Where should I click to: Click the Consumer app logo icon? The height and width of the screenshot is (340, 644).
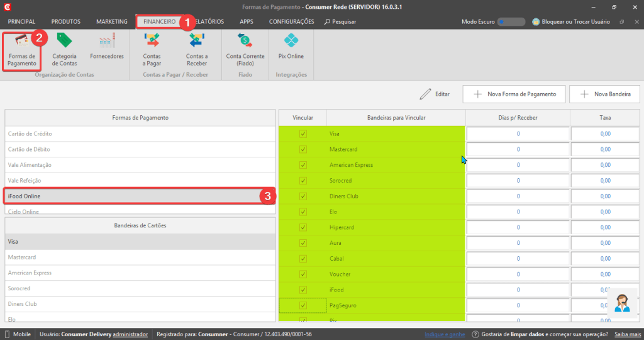pyautogui.click(x=8, y=7)
